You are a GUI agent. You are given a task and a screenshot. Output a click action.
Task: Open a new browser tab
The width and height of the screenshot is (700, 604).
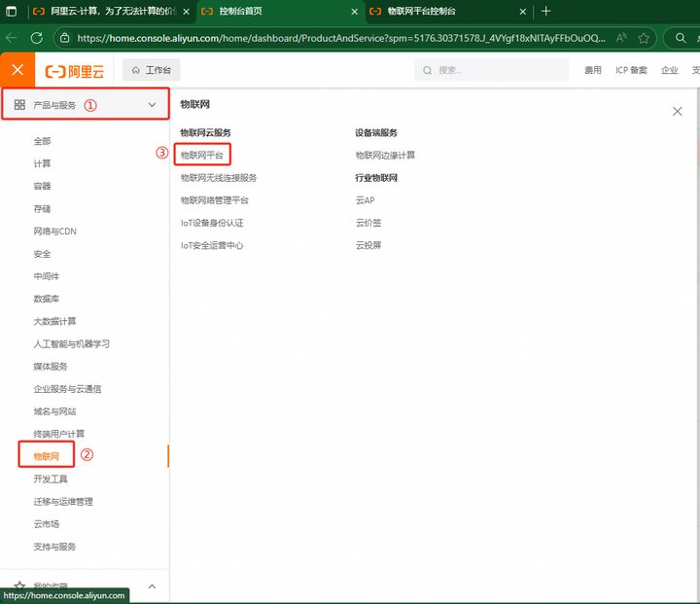(x=546, y=11)
